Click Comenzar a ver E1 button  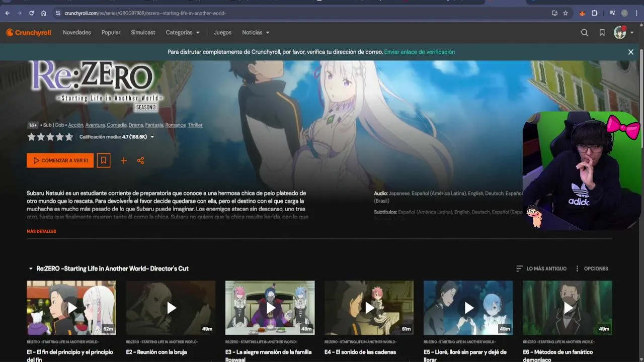coord(60,160)
